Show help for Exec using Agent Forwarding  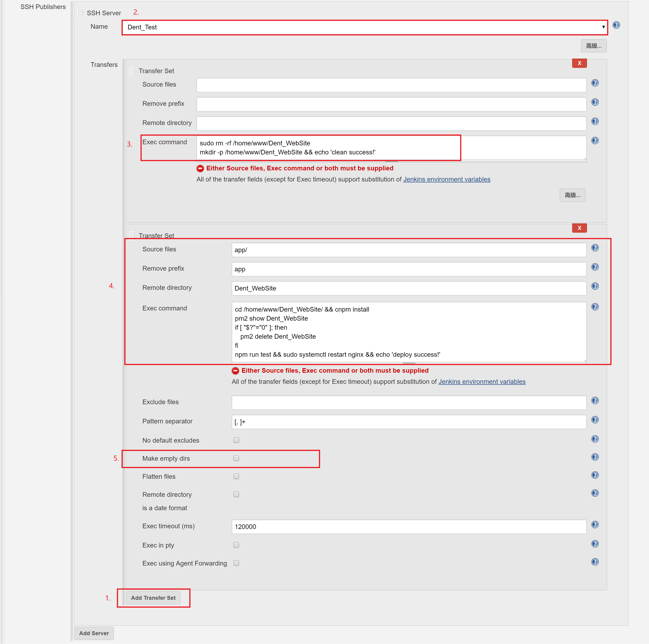[x=595, y=562]
